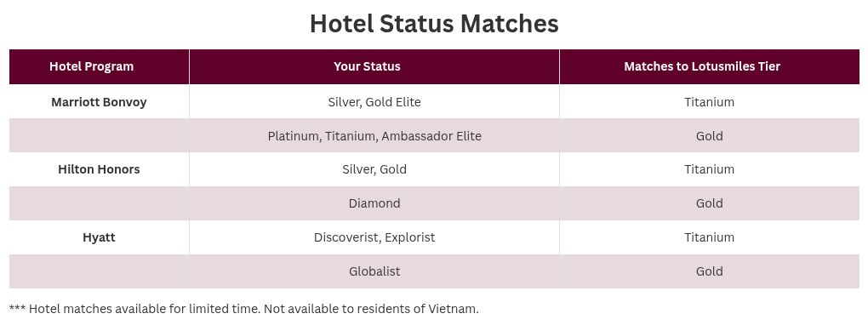
Task: Click the hotel matches limited time footnote
Action: (243, 309)
